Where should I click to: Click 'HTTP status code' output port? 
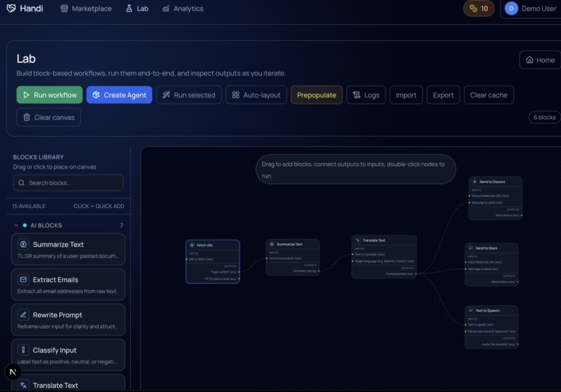coord(239,279)
